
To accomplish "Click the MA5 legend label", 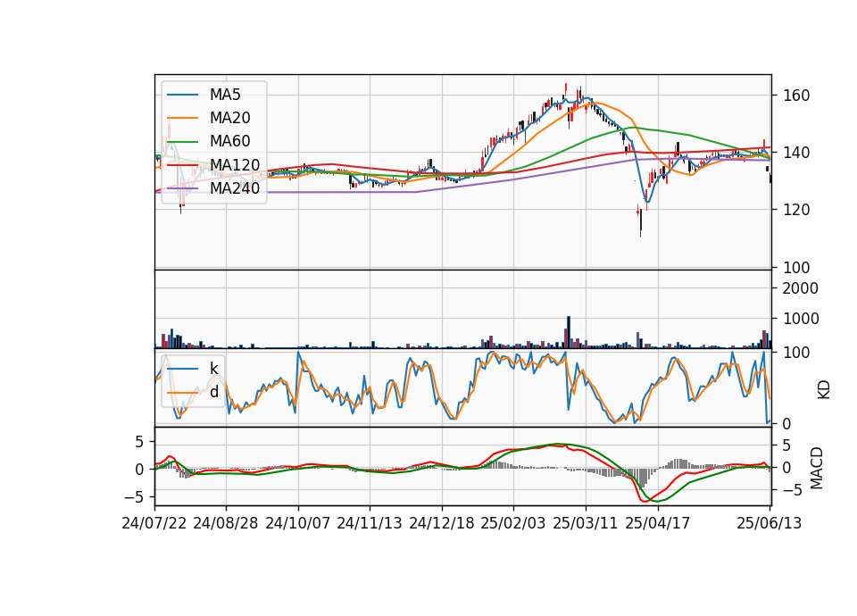I will [225, 95].
